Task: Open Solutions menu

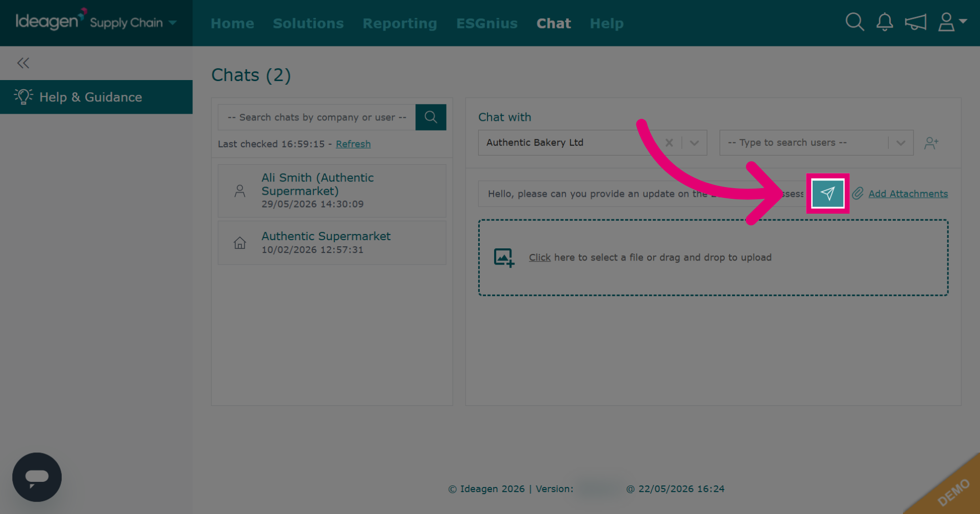Action: tap(308, 23)
